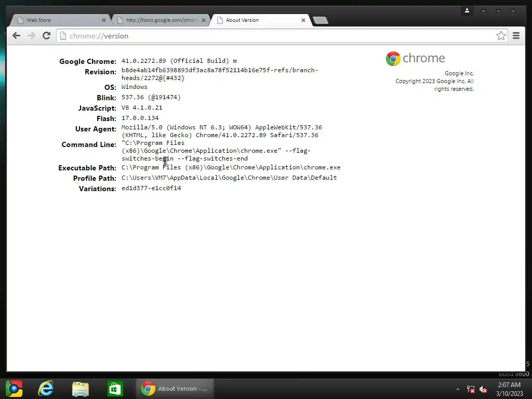Image resolution: width=532 pixels, height=399 pixels.
Task: Click the Profile Path: label
Action: click(95, 179)
